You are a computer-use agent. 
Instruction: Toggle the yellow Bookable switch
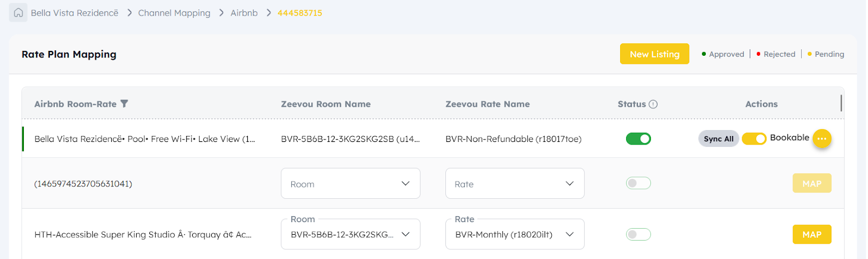754,139
